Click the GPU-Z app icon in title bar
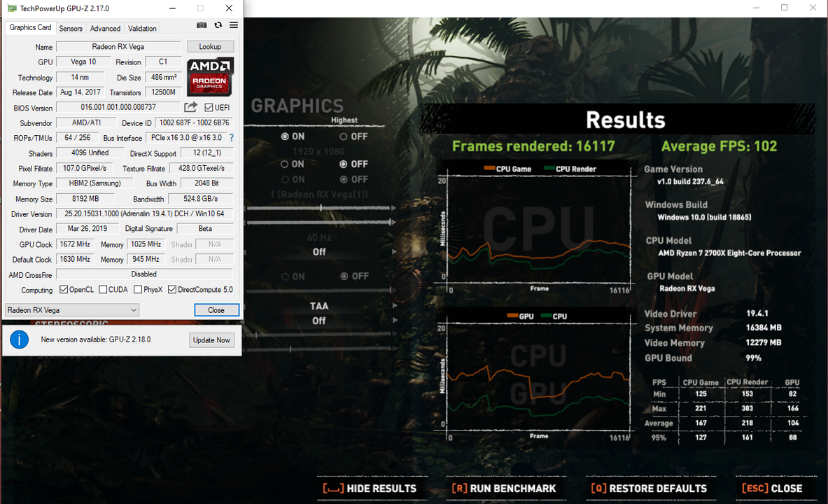 [x=12, y=8]
